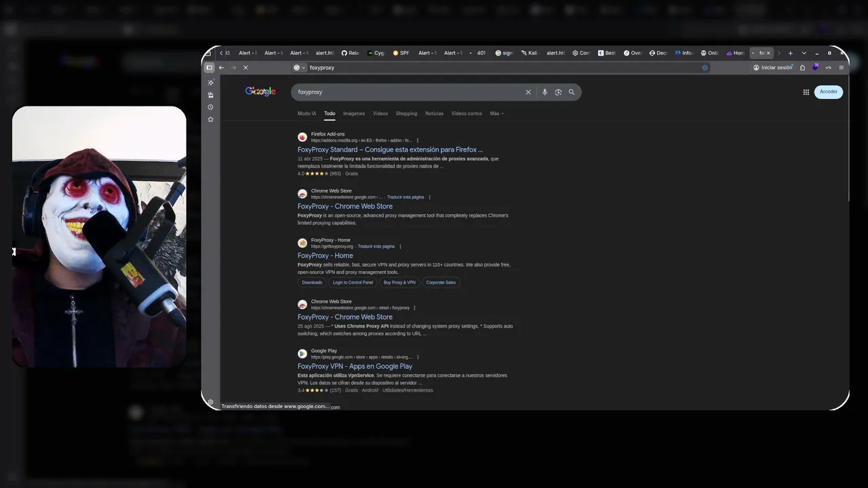Open options for first Chrome Web Store result
The image size is (868, 488).
430,197
